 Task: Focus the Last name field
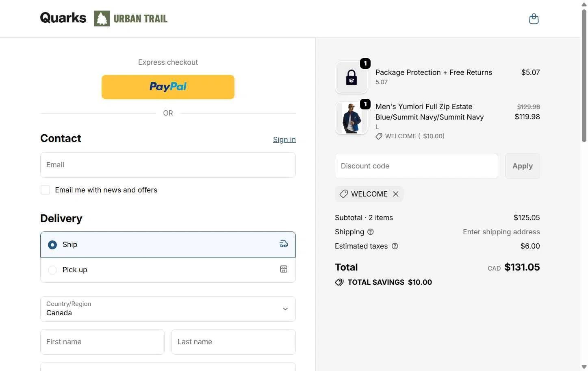point(234,342)
